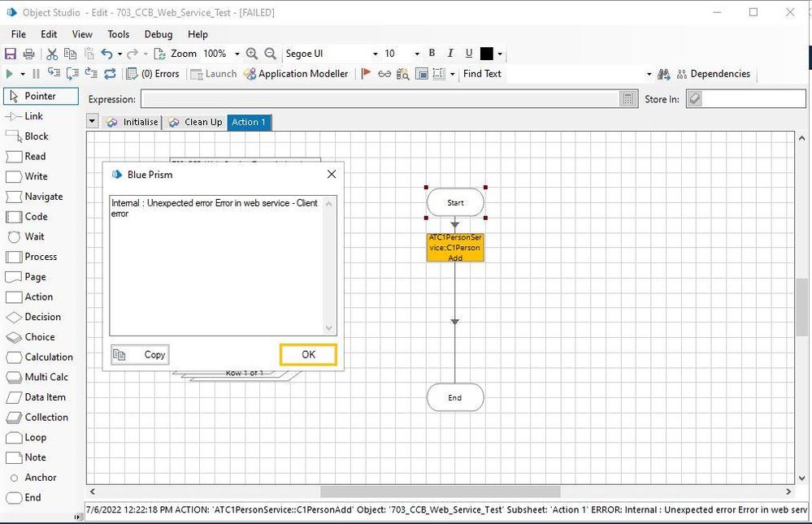This screenshot has width=812, height=524.
Task: Zoom in with the magnifier plus icon
Action: [252, 54]
